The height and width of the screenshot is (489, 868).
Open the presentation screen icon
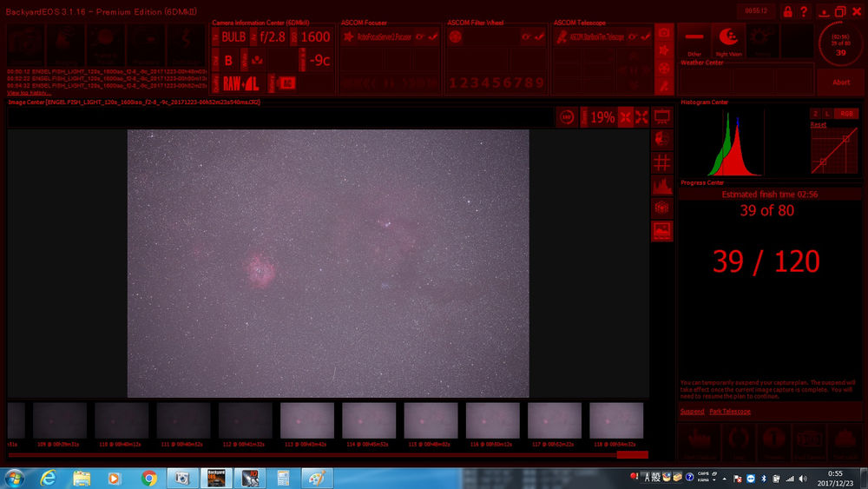tap(662, 117)
